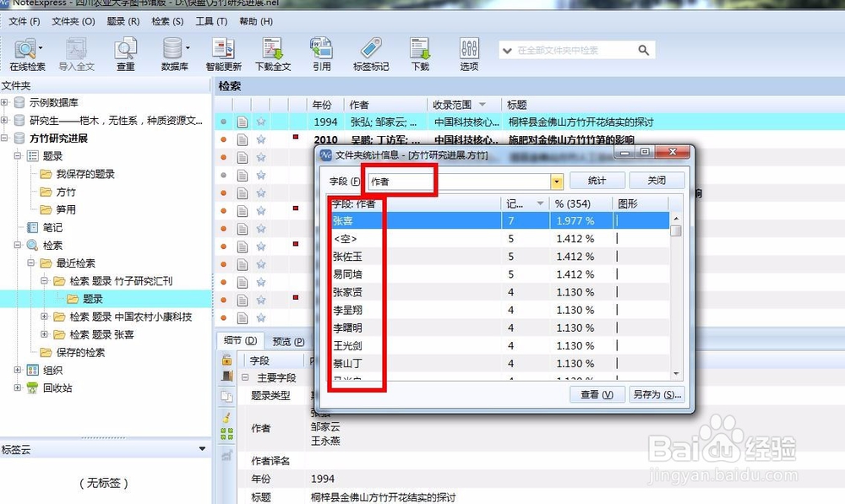Click the statistics list scroll down arrow
This screenshot has height=504, width=845.
(x=676, y=374)
